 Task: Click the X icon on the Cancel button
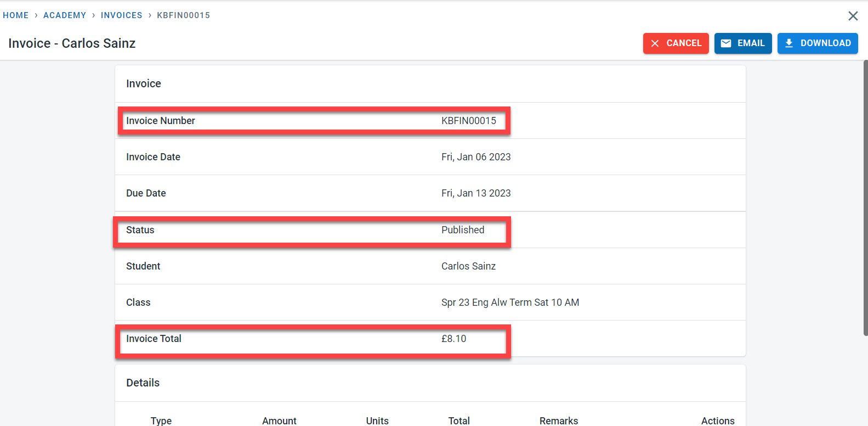pos(655,43)
